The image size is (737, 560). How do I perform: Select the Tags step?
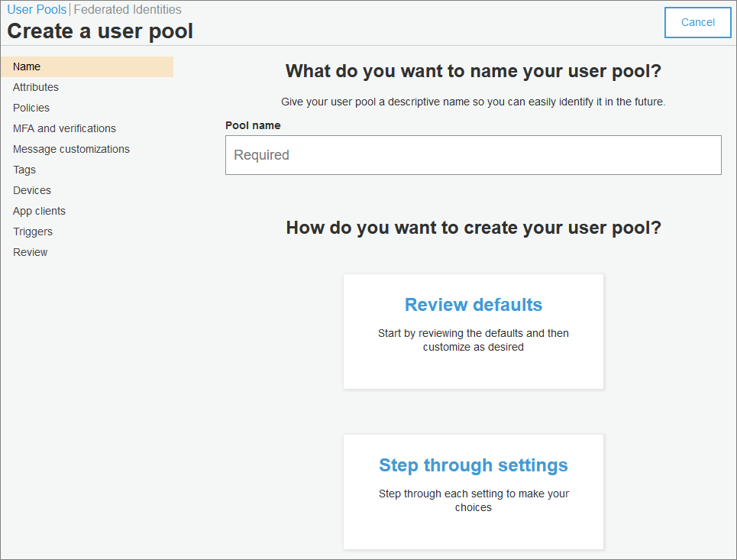(24, 170)
